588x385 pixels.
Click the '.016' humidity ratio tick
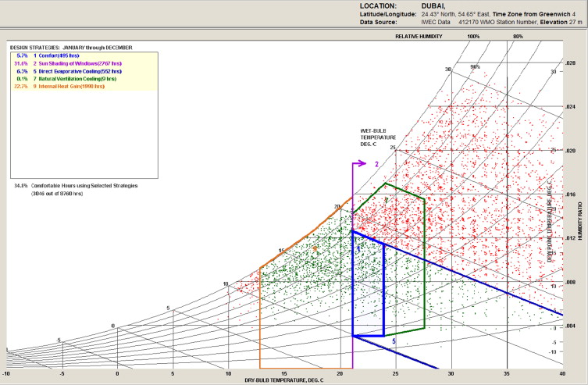[x=570, y=194]
